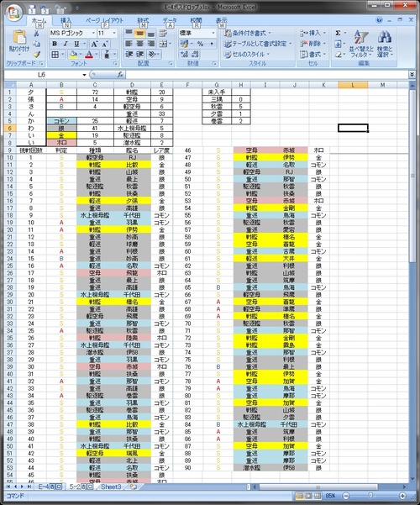Apply the yellow fill color swatch
This screenshot has width=420, height=505.
(x=73, y=55)
